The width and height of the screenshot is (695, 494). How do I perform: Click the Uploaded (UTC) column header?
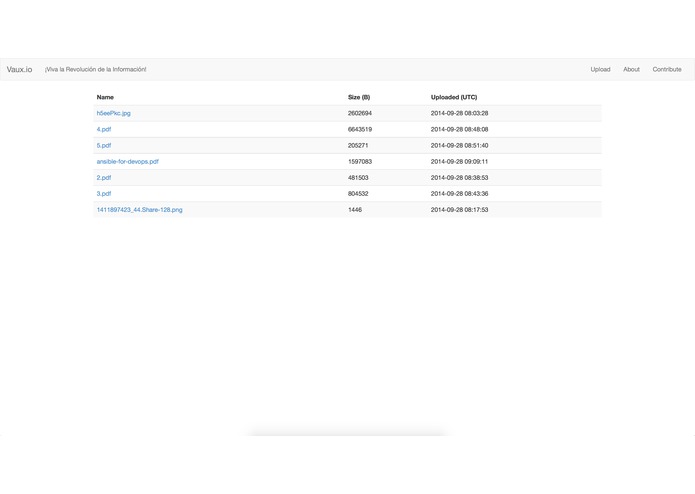coord(454,97)
